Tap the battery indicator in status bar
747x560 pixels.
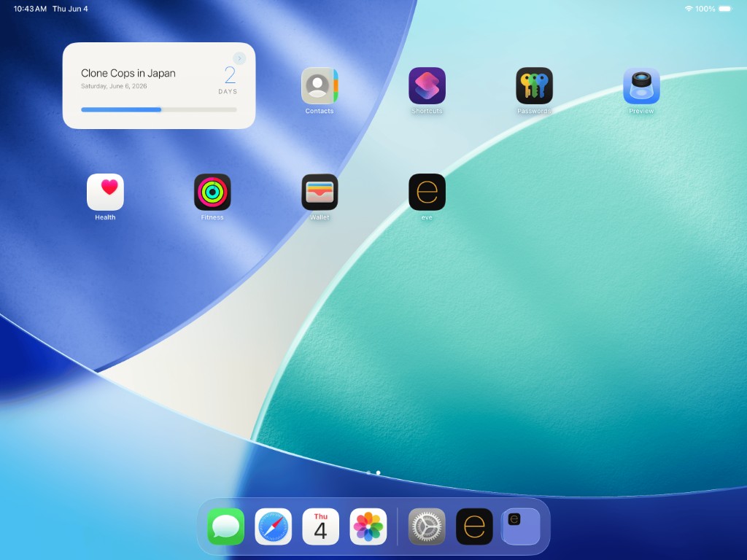tap(725, 9)
